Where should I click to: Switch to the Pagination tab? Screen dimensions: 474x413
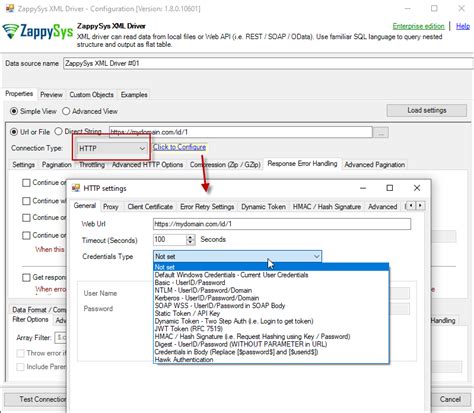(x=57, y=165)
